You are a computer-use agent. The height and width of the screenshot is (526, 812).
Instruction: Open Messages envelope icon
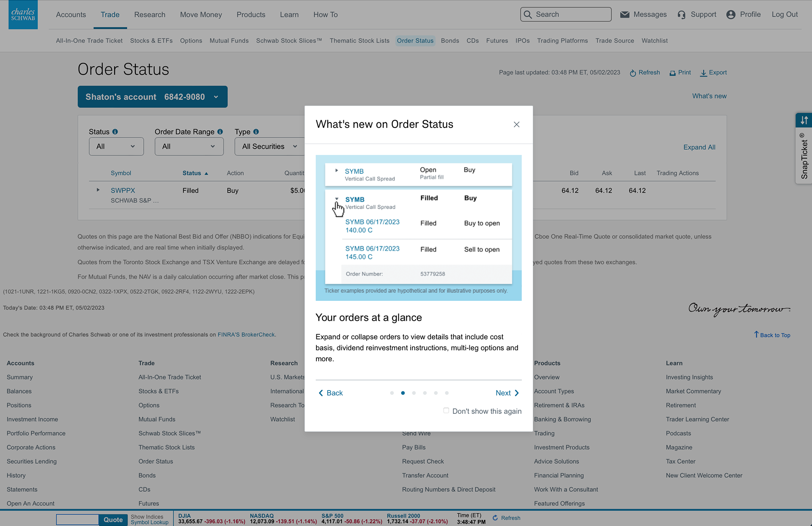(625, 14)
